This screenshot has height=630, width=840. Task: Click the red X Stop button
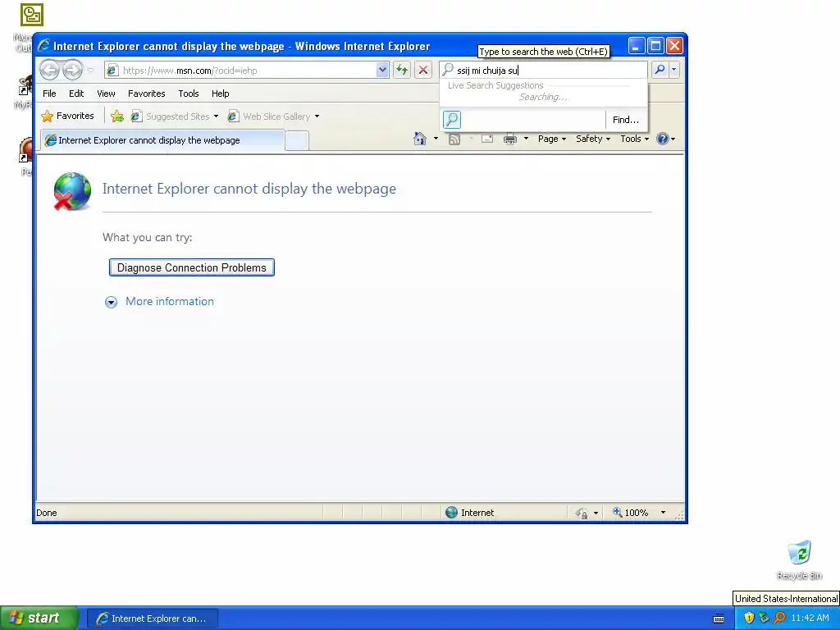tap(423, 71)
